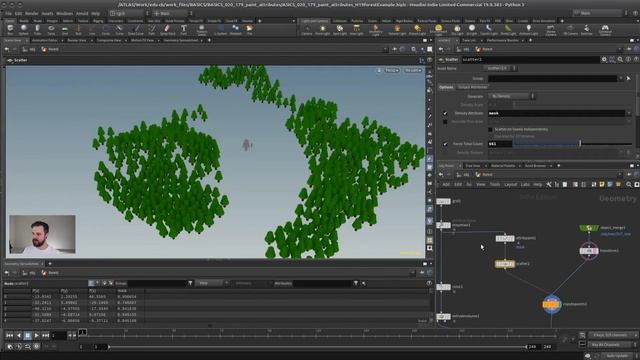Click the Density Attribute mask field
Viewport: 640px width, 360px height.
tap(556, 113)
